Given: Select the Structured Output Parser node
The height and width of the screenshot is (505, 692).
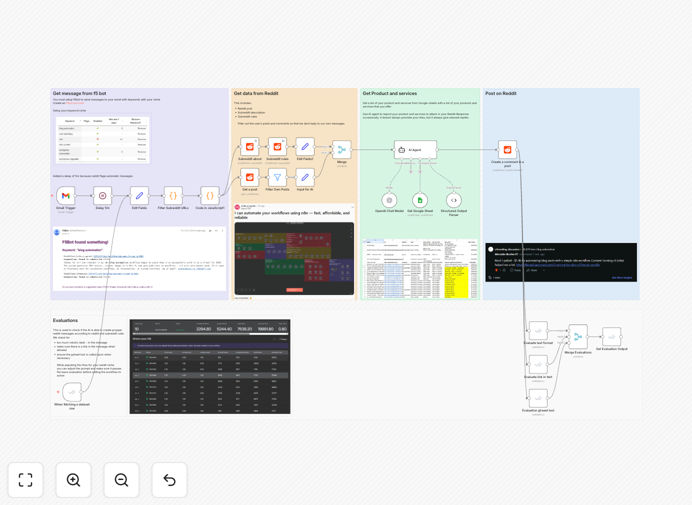Looking at the screenshot, I should click(454, 200).
